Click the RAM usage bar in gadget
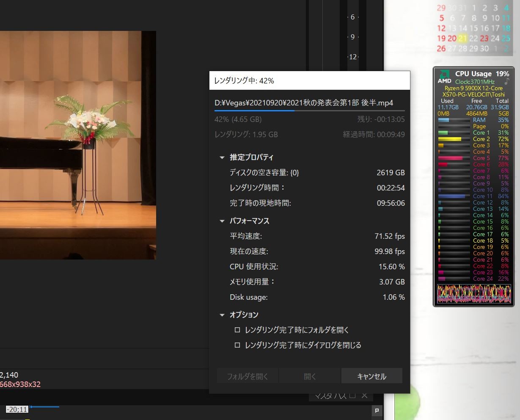Image resolution: width=520 pixels, height=420 pixels. 454,120
